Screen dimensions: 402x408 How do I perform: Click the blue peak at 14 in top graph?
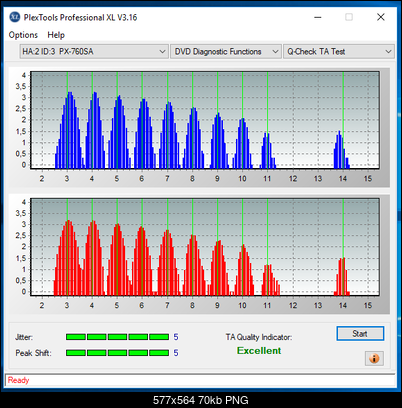[x=341, y=150]
